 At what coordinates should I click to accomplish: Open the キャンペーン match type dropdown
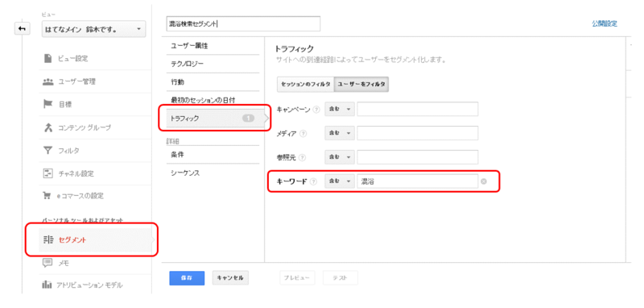point(340,110)
